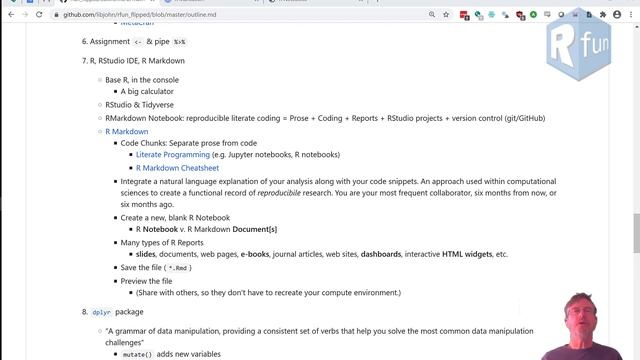
Task: Click the vertical scrollbar thumb
Action: (636, 233)
